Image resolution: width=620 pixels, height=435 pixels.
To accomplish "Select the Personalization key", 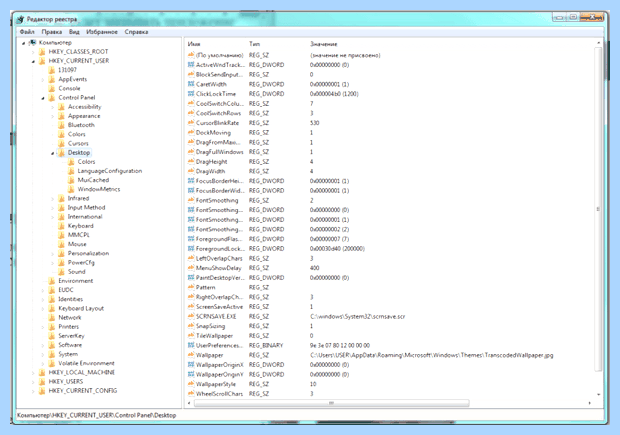I will 88,253.
